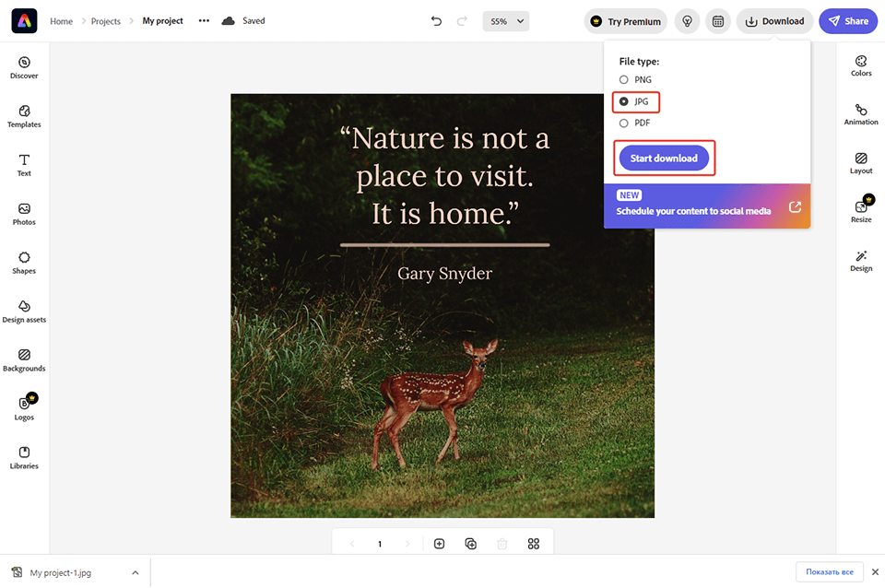Go to Projects in breadcrumb

pyautogui.click(x=105, y=21)
